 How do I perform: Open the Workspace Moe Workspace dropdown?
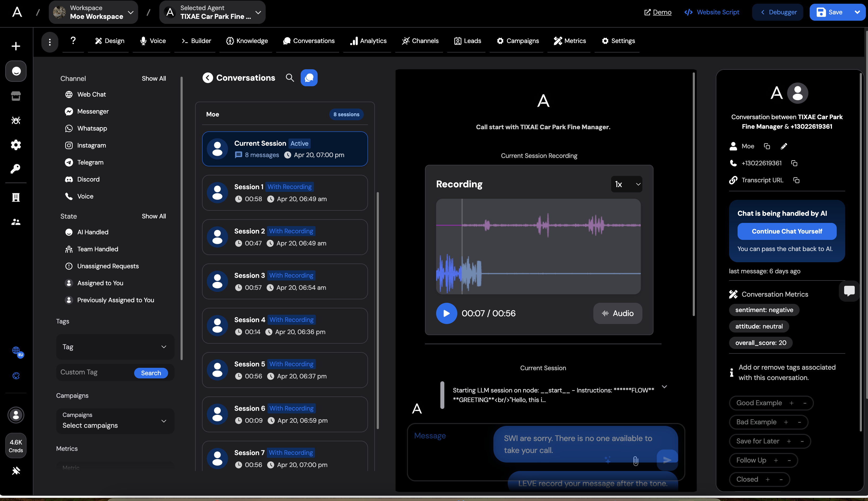coord(93,12)
